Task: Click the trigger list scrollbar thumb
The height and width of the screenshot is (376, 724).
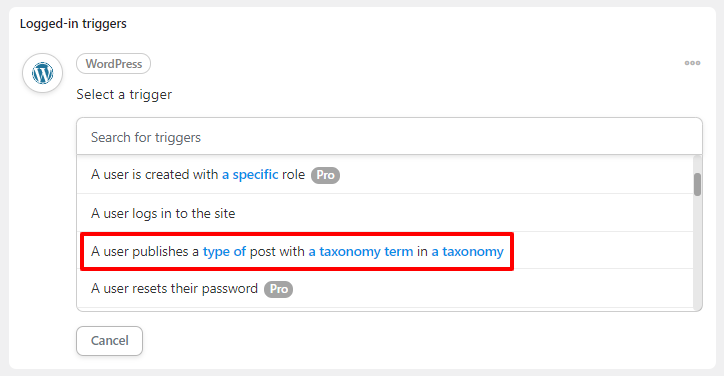Action: point(697,184)
